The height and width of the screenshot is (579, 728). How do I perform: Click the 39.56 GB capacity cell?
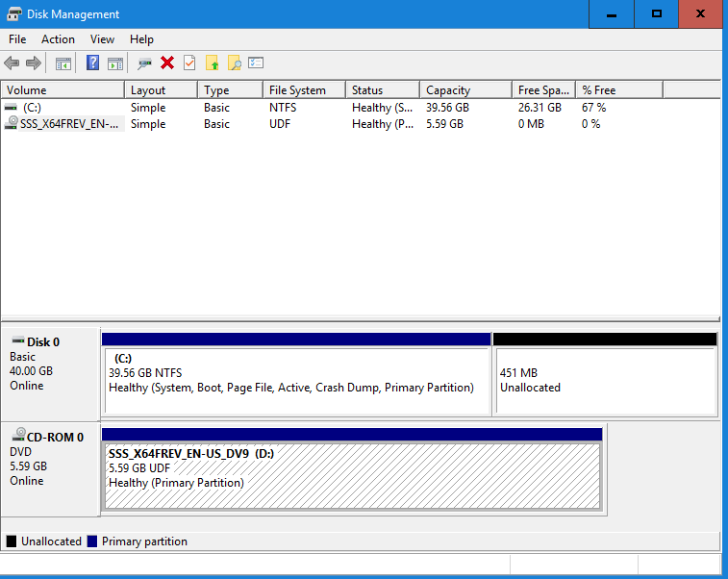tap(447, 108)
